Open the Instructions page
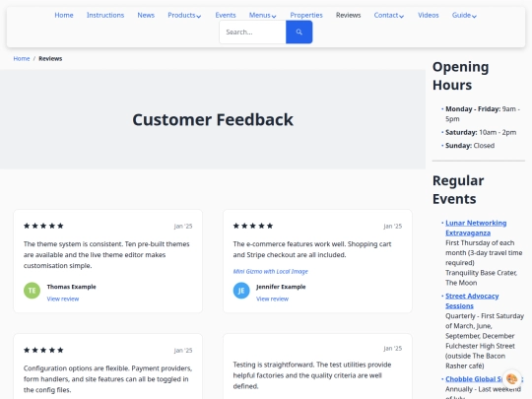 tap(105, 15)
